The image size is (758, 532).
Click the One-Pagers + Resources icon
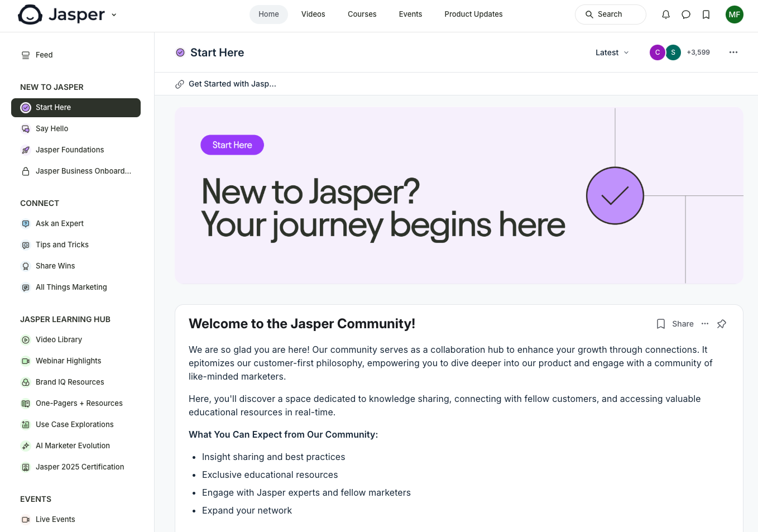(x=26, y=404)
